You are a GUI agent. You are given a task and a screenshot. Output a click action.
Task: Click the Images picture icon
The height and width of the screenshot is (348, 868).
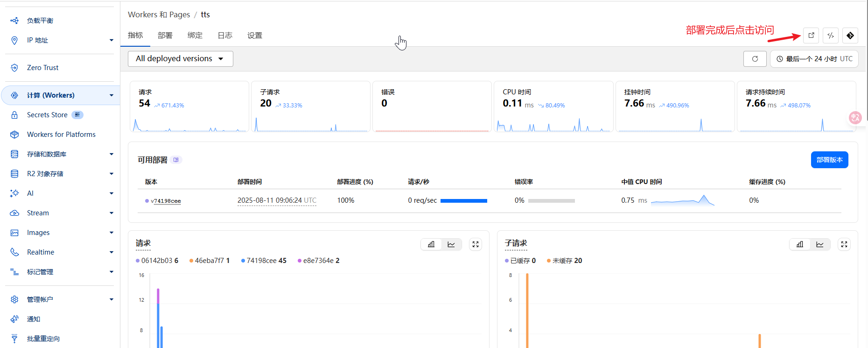(14, 233)
